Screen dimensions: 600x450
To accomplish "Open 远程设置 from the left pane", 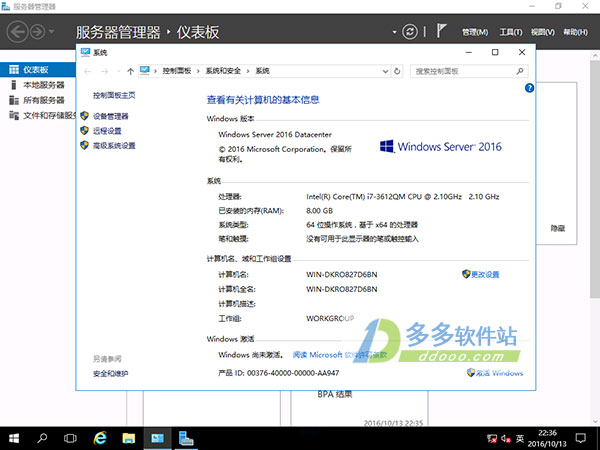I will [x=107, y=131].
